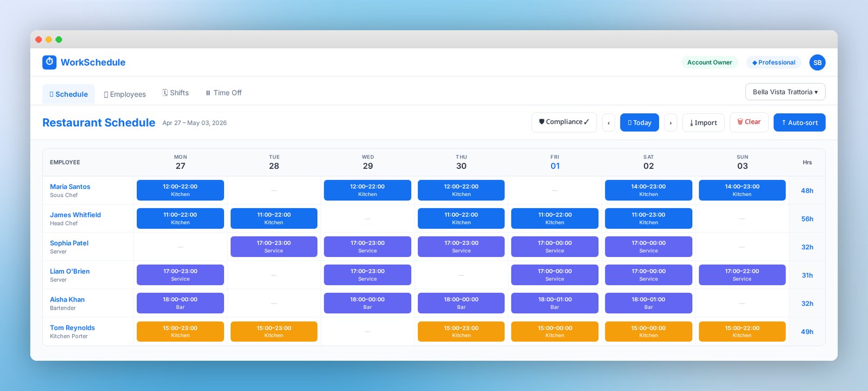Select the SAT 02 column header

click(x=649, y=162)
